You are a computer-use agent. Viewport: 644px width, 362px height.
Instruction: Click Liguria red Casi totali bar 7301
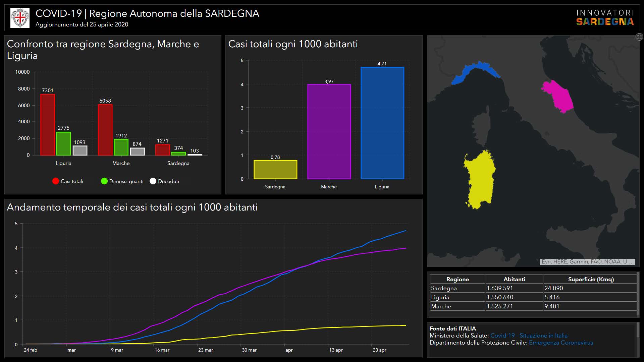pos(48,125)
